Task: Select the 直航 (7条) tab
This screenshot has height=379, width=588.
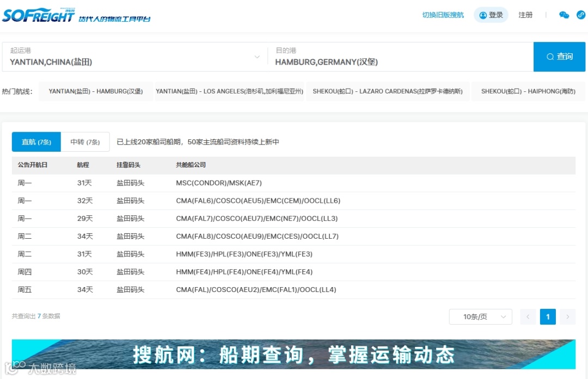Action: coord(36,141)
